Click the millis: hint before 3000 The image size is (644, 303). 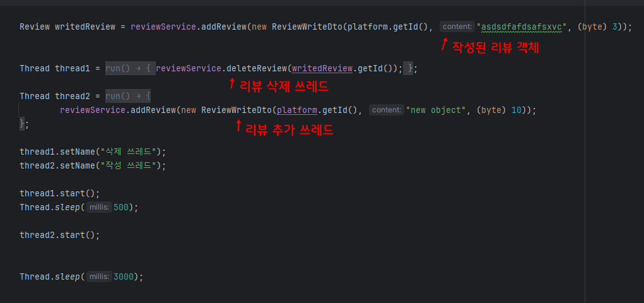tap(99, 276)
